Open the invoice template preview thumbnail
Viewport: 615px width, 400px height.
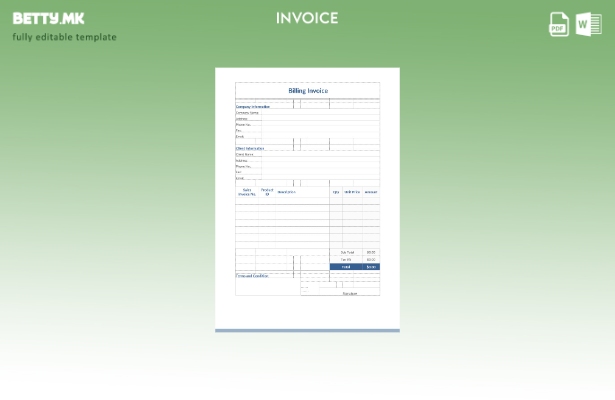(x=307, y=198)
